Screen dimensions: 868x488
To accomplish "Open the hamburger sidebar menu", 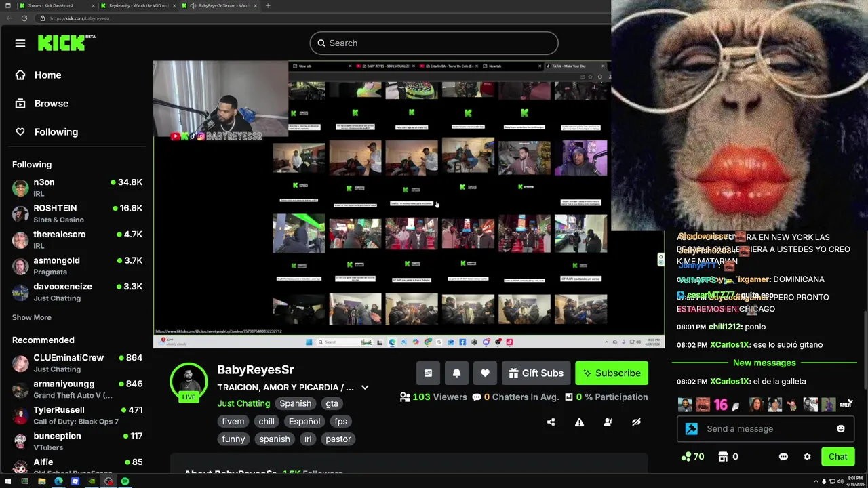I will 20,43.
